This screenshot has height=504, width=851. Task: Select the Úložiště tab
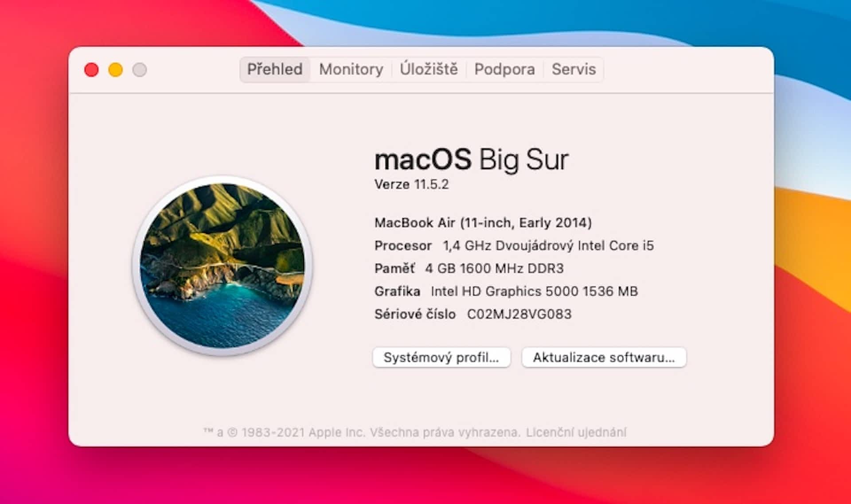(429, 70)
